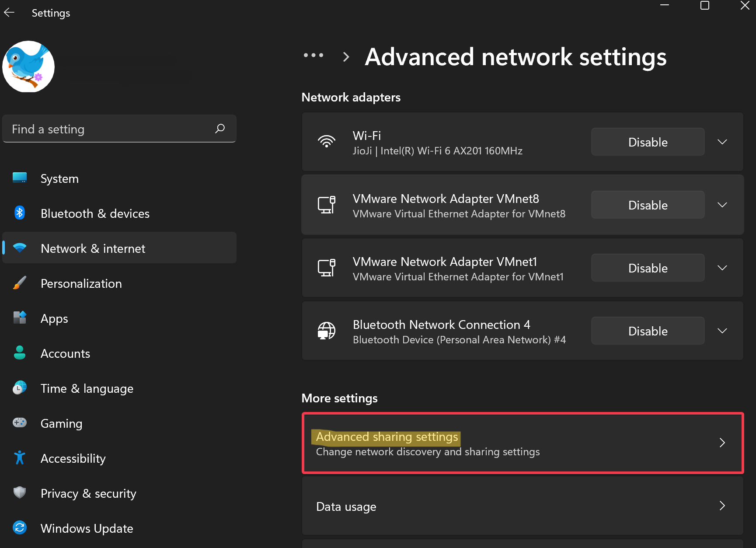Viewport: 756px width, 548px height.
Task: Click the search magnifier icon
Action: (x=220, y=129)
